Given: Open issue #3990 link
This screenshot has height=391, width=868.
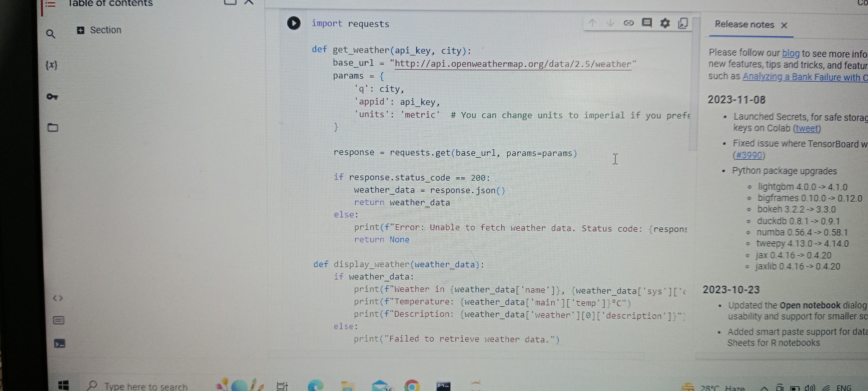Looking at the screenshot, I should [749, 155].
